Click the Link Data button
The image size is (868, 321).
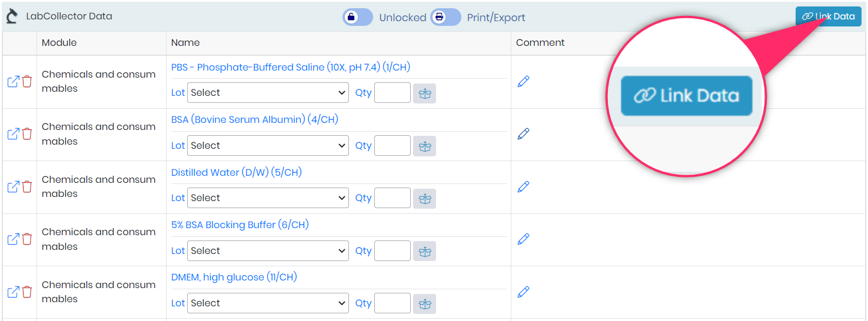click(829, 16)
